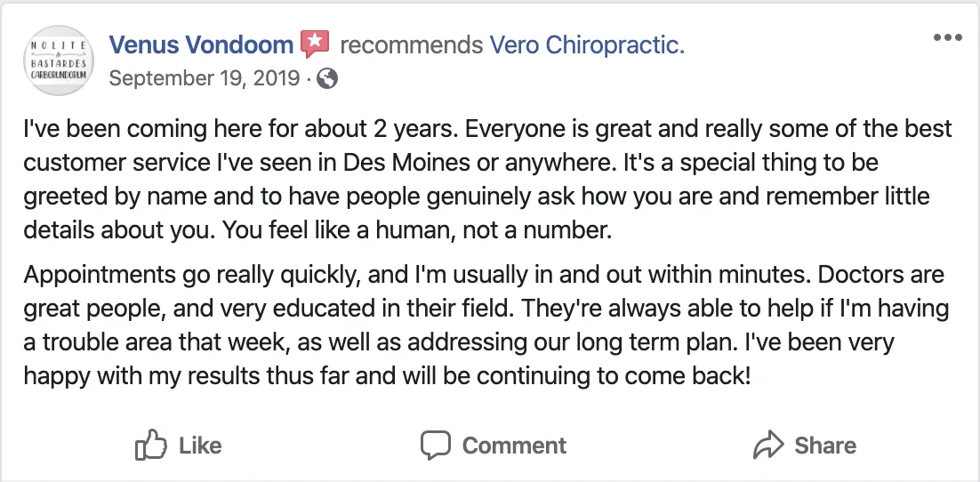Visit the Vero Chiropractic page link
The image size is (980, 482).
click(x=587, y=44)
